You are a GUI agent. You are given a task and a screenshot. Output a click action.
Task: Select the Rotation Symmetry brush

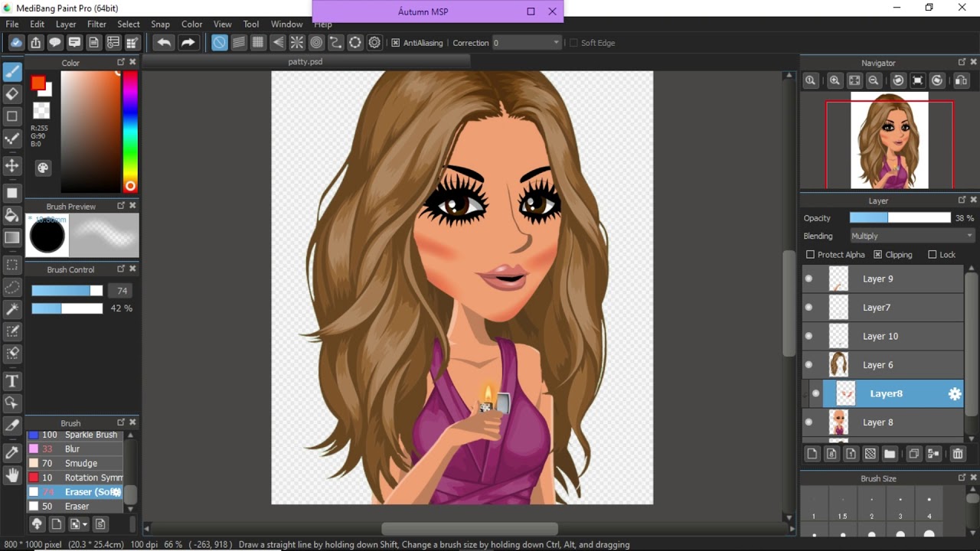(x=75, y=478)
